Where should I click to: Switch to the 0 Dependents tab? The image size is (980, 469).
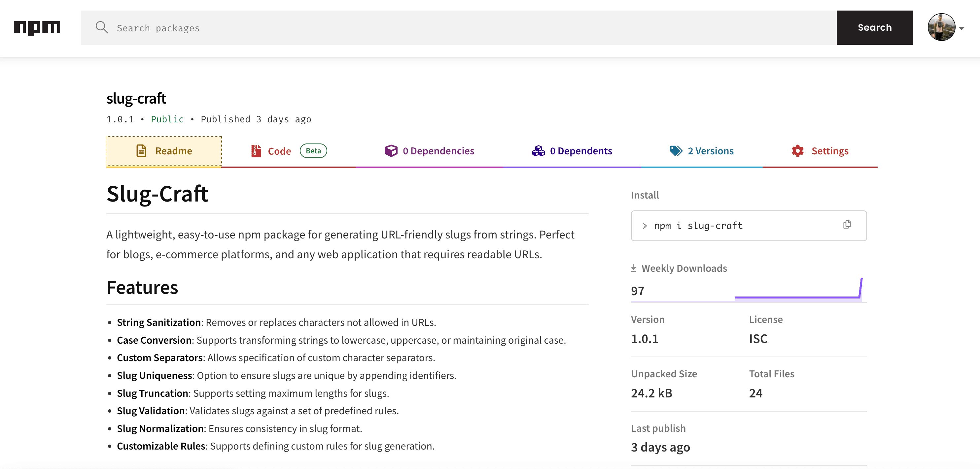pos(580,151)
